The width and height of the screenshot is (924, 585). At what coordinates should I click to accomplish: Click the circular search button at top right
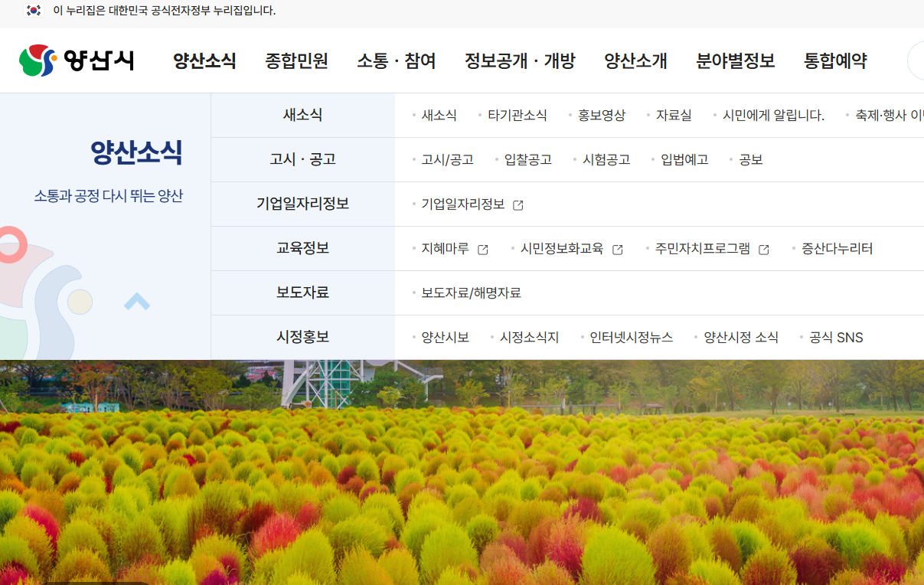point(918,60)
